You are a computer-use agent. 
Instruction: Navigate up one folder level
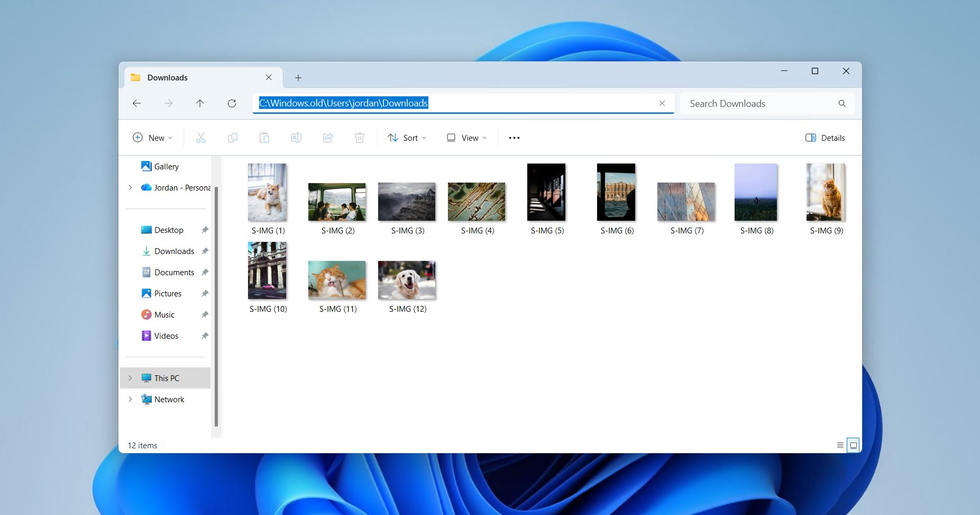(200, 103)
